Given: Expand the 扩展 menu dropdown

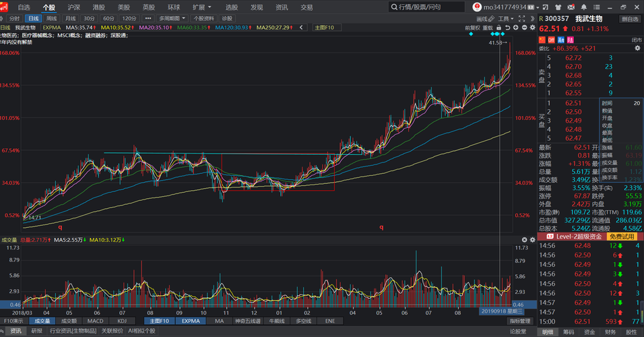Looking at the screenshot, I should click(x=202, y=7).
